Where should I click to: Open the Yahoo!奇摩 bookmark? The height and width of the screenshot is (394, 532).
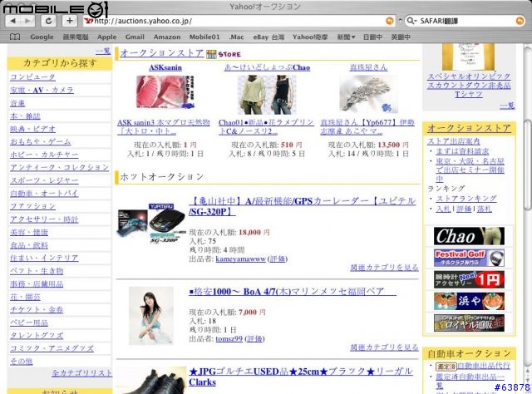(x=310, y=37)
